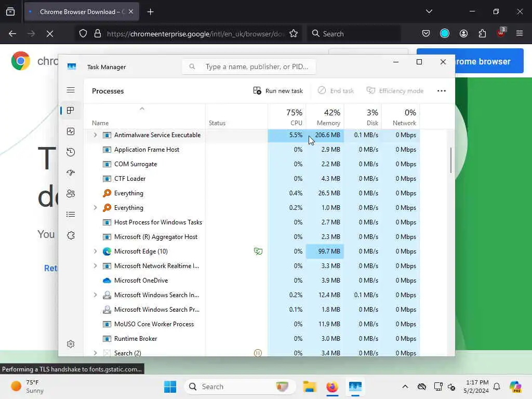Focus the Task Manager search field

[x=249, y=66]
